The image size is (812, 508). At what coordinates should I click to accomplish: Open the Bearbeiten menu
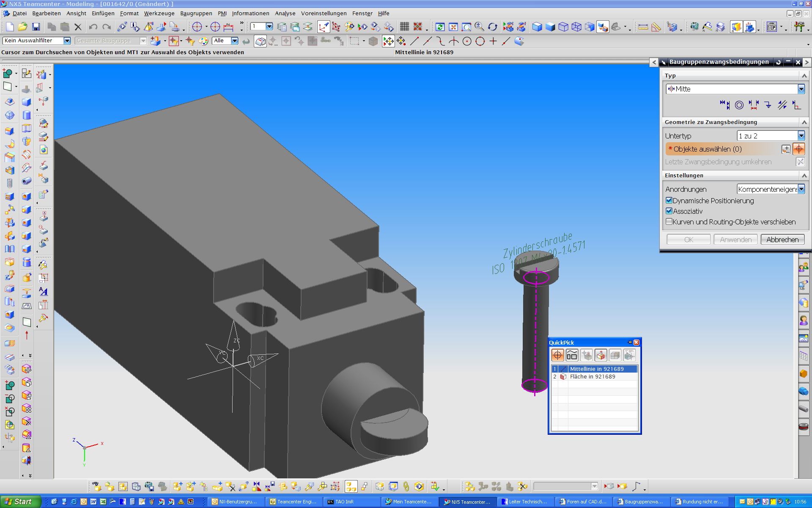pyautogui.click(x=47, y=14)
